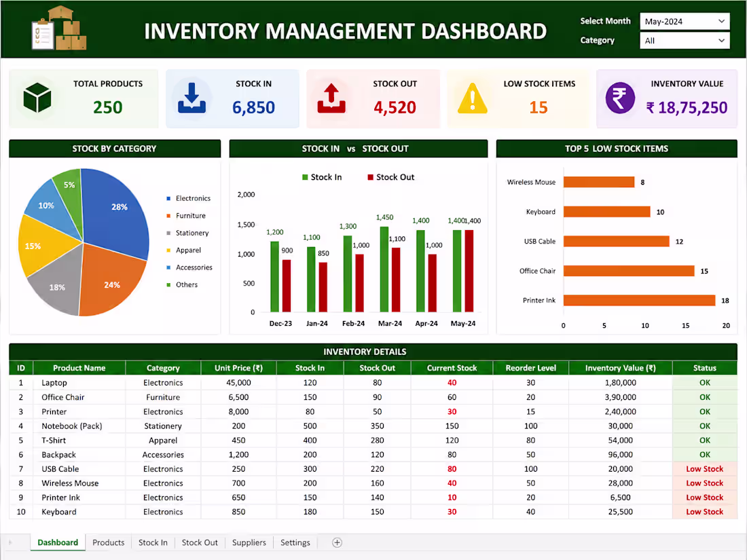Click the Inventory Value ₹ 18,75,250
This screenshot has width=747, height=560.
pos(687,108)
